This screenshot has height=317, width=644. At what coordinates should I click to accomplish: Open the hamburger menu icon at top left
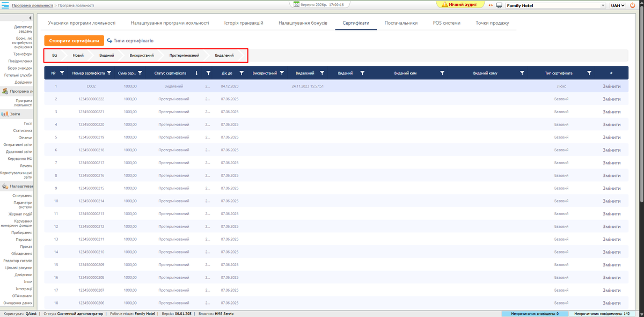[5, 5]
